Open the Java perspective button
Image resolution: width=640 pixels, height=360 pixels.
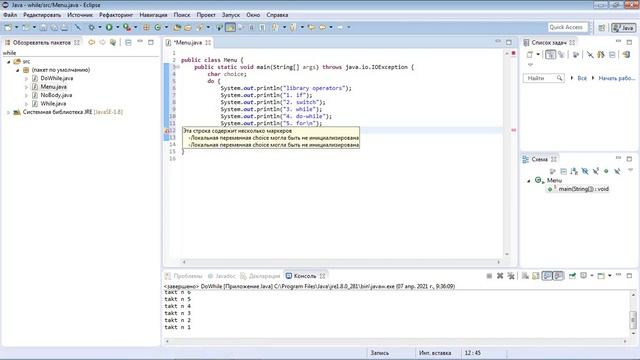(x=623, y=27)
